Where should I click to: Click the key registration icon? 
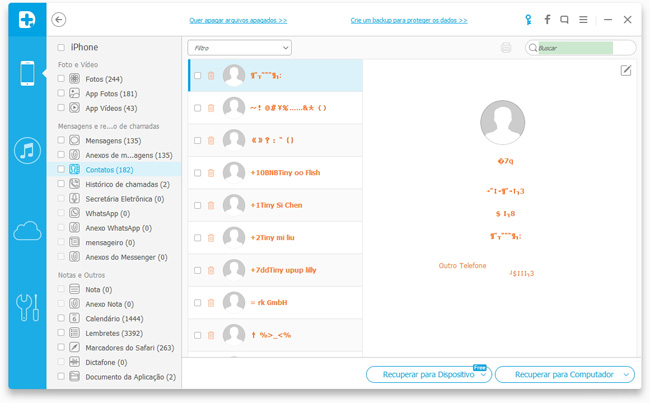[x=528, y=19]
